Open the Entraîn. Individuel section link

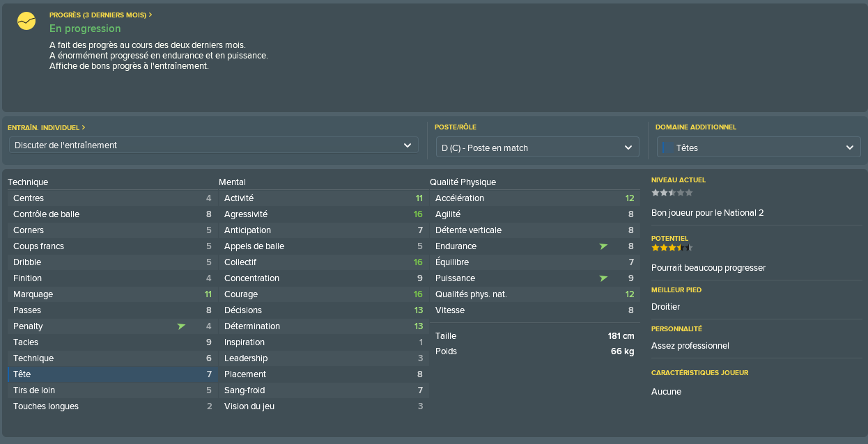44,128
